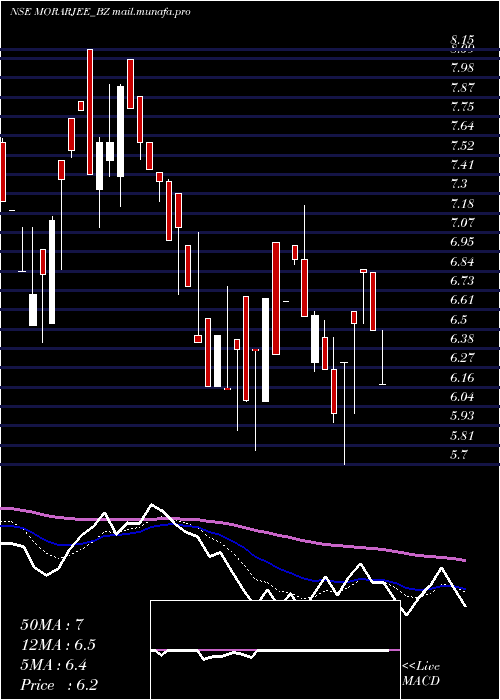Click the 6.84 price axis label
Viewport: 500px width, 700px height.
coord(462,262)
